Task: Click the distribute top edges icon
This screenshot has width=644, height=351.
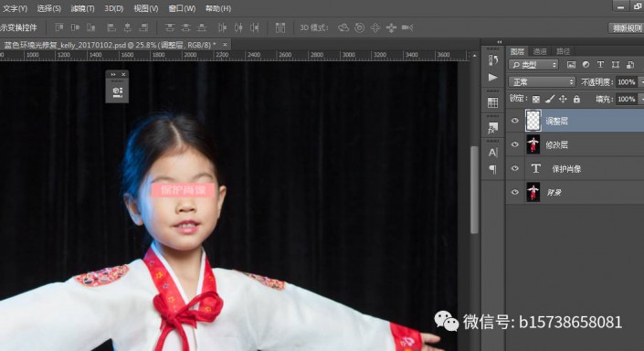Action: (x=170, y=27)
